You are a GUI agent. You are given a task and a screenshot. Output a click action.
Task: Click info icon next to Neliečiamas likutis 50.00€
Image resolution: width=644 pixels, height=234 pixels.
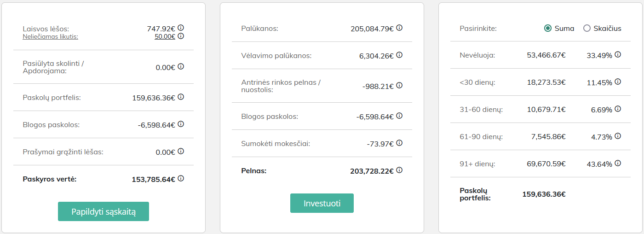tap(181, 36)
